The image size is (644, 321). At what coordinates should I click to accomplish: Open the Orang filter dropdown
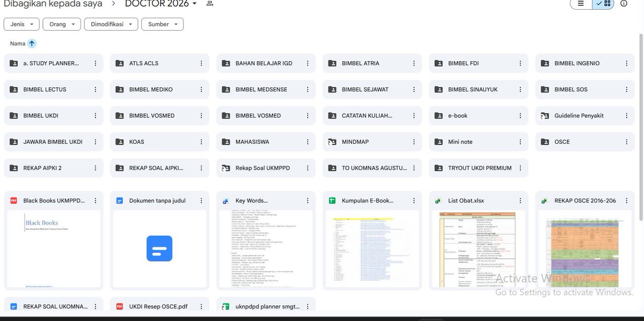62,24
